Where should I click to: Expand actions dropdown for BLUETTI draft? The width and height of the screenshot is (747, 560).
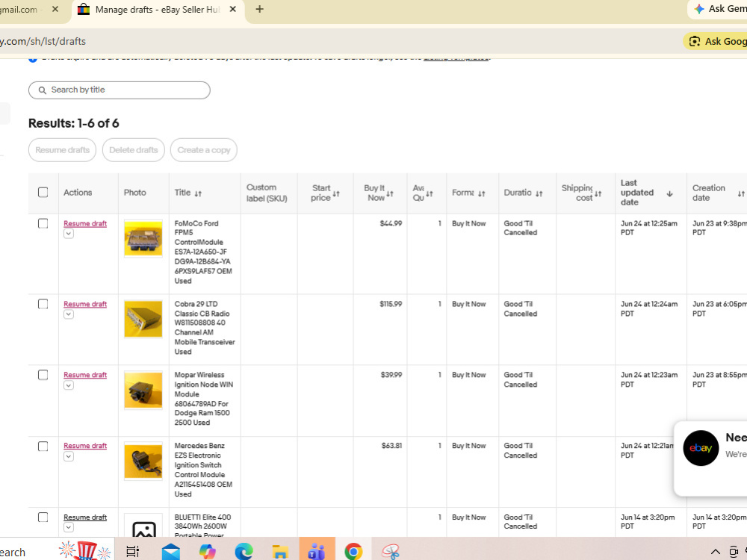coord(69,527)
